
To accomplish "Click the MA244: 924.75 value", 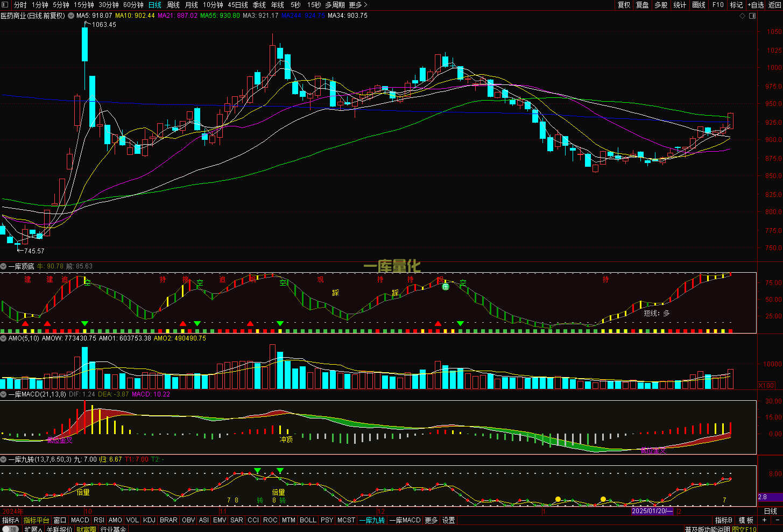I will [x=304, y=16].
